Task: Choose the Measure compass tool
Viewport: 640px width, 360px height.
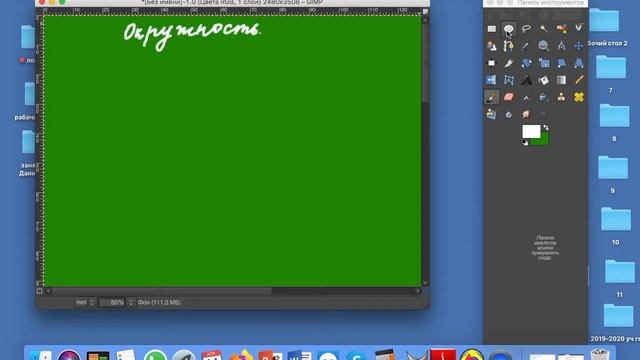Action: click(x=561, y=46)
